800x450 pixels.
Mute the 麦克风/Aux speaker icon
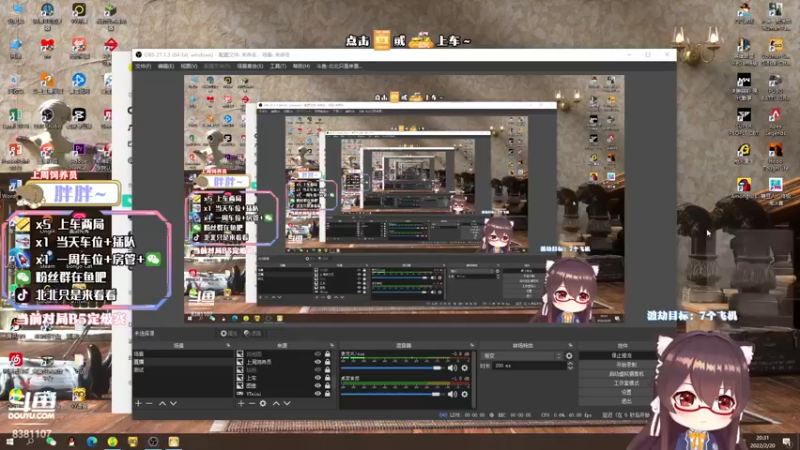[x=452, y=367]
